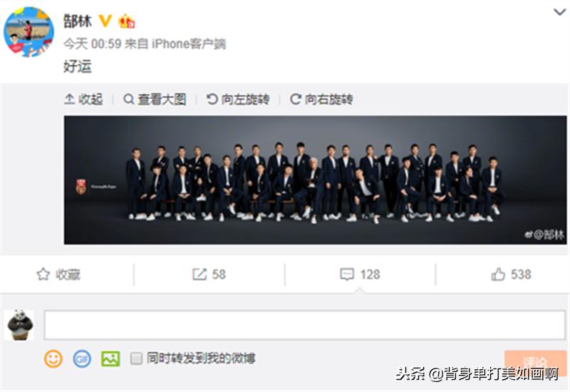
Task: Open the 郜林 username link
Action: pyautogui.click(x=77, y=21)
